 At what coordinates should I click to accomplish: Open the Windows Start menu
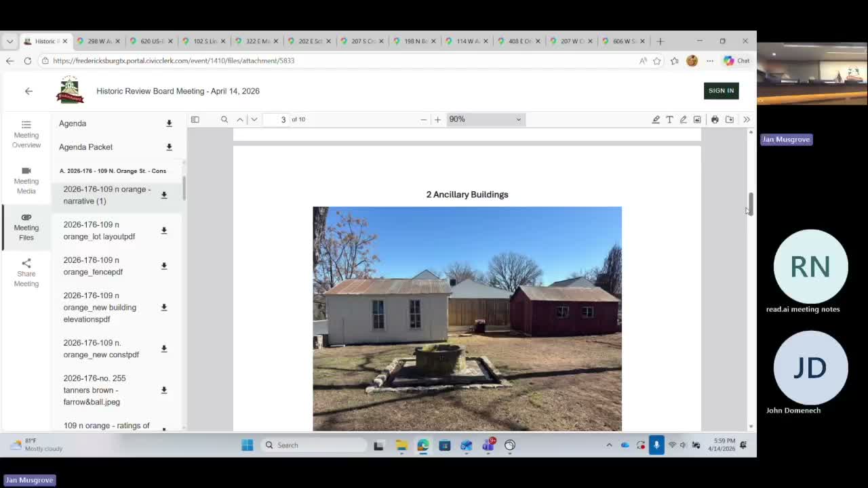248,445
